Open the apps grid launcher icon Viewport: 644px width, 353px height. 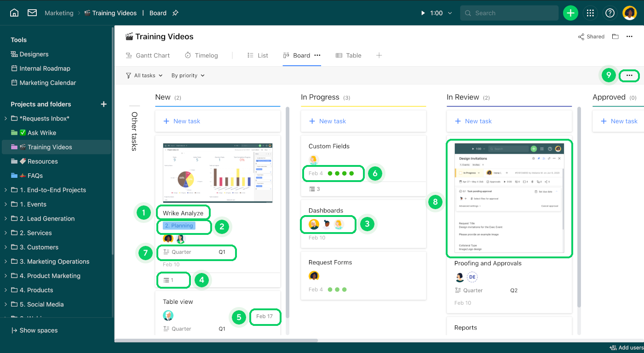coord(590,13)
